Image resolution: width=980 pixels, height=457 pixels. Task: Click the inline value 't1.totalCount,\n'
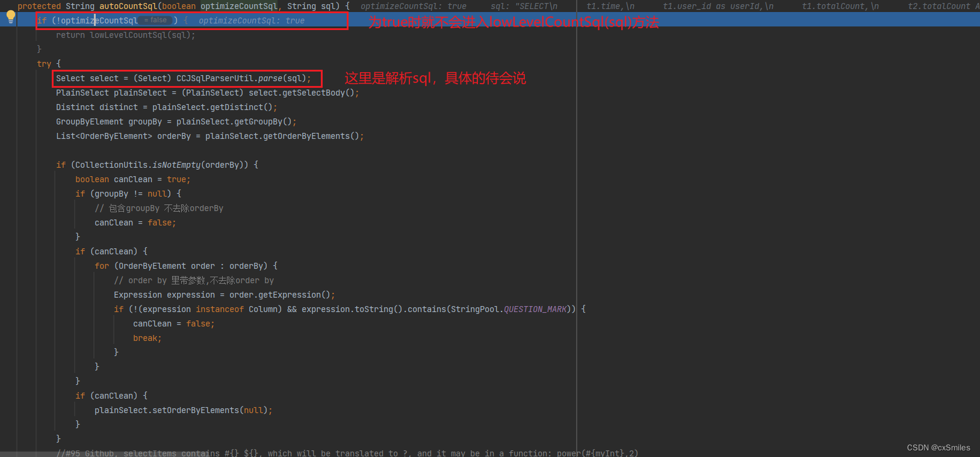click(x=840, y=6)
